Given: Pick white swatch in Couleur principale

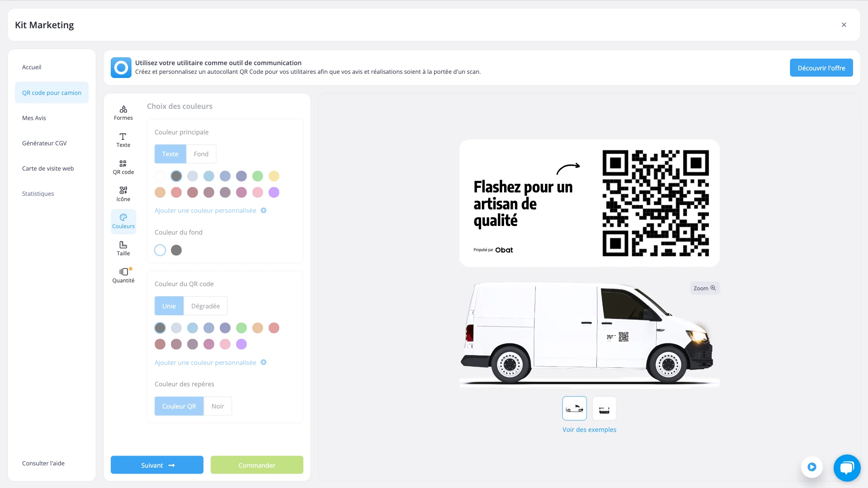Looking at the screenshot, I should tap(160, 176).
